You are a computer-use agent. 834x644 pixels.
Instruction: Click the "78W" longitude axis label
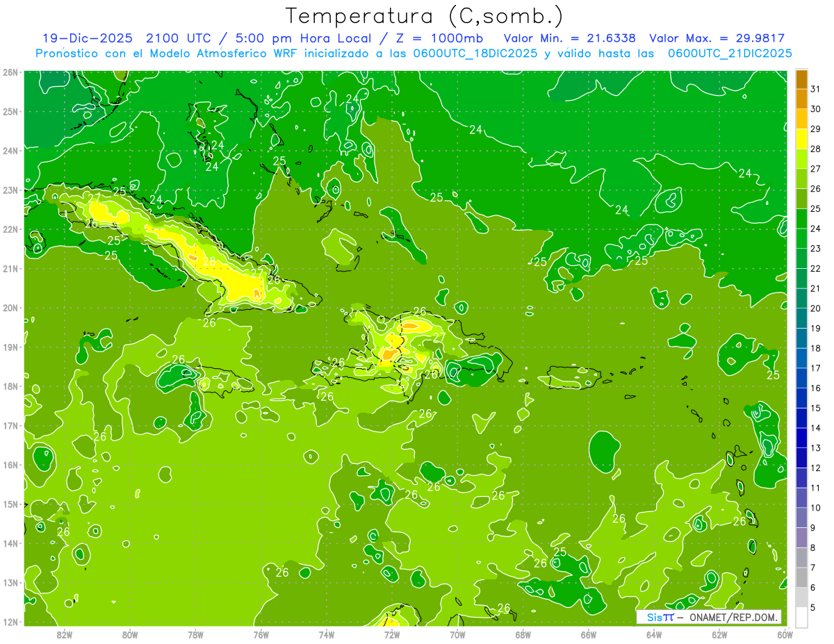[x=195, y=634]
